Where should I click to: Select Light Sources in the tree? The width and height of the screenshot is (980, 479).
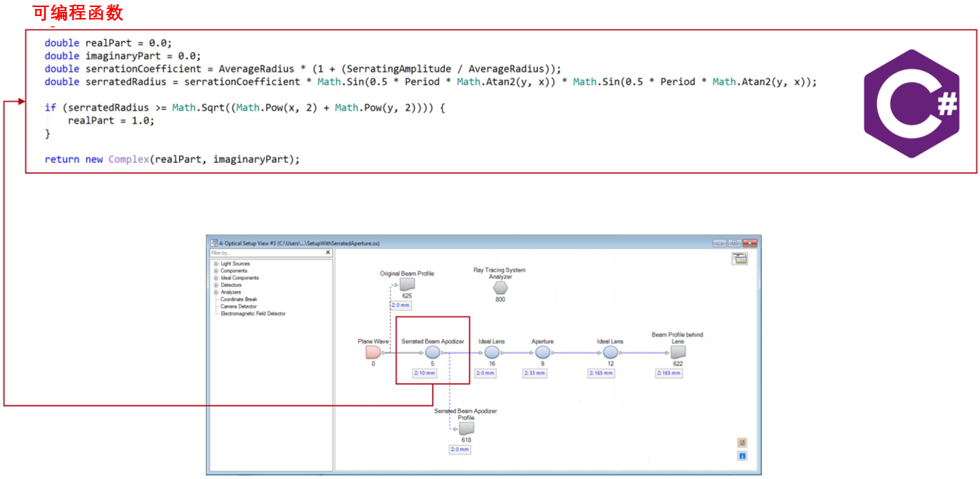click(x=235, y=264)
